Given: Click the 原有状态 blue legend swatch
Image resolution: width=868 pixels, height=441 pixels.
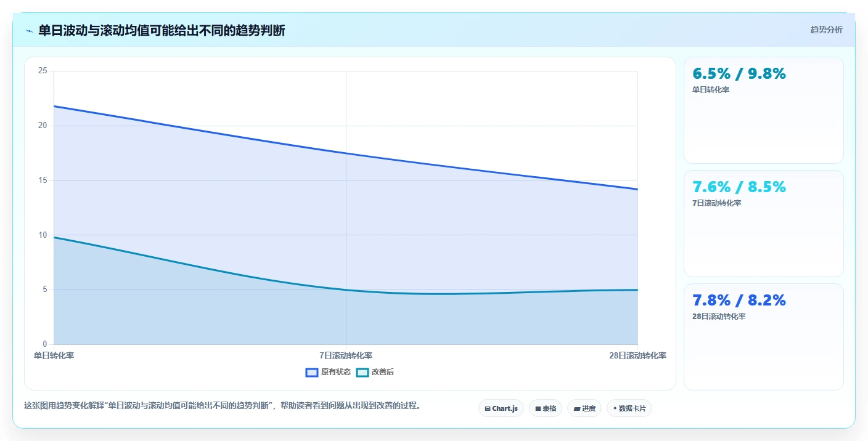Looking at the screenshot, I should 312,372.
